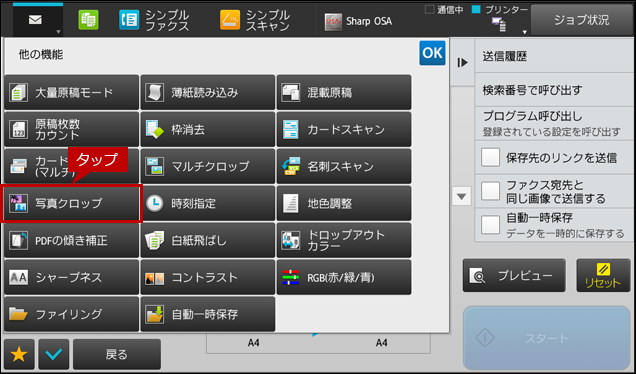Viewport: 636px width, 374px height.
Task: Select 大量原稿モード function
Action: click(x=71, y=92)
